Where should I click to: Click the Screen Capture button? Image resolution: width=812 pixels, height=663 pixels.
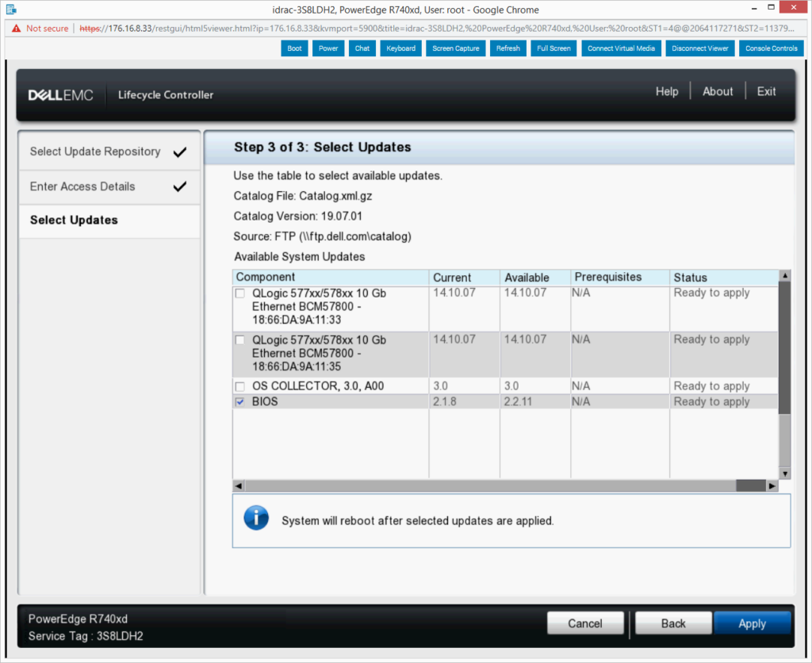[456, 48]
